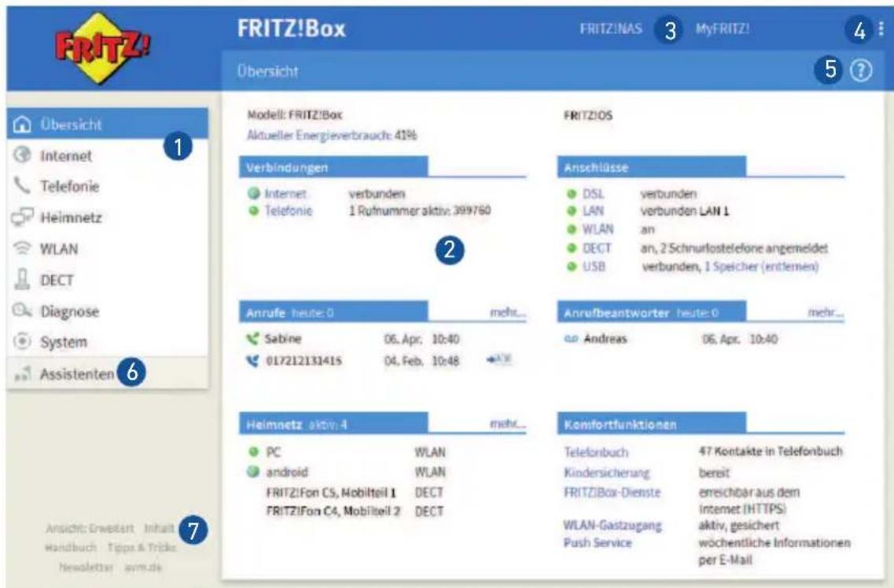Click the green status dot beside PC

pos(253,452)
